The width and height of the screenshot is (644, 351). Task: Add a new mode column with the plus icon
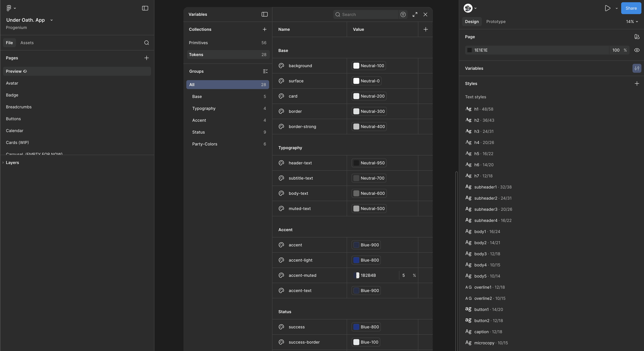(x=426, y=29)
